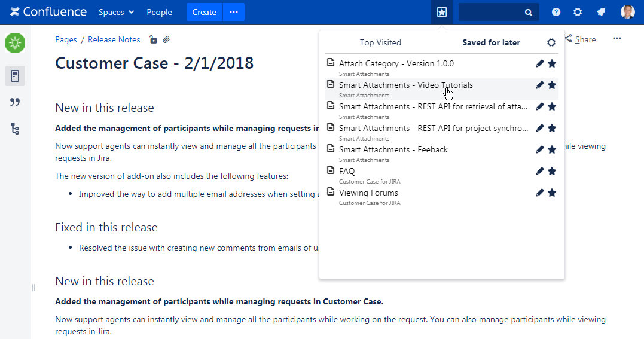Expand the Spaces dropdown menu
This screenshot has width=644, height=339.
point(116,12)
